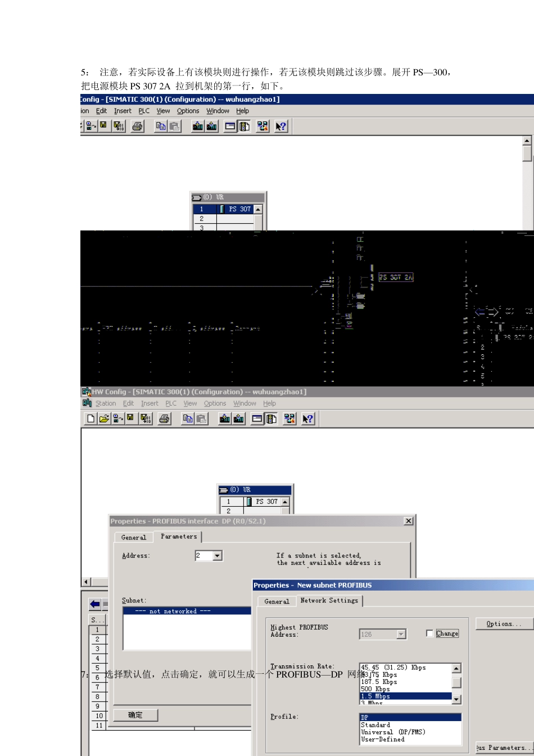Screen dimensions: 534x756
Task: Click the Address Overview icon in lower toolbar
Action: [x=257, y=418]
